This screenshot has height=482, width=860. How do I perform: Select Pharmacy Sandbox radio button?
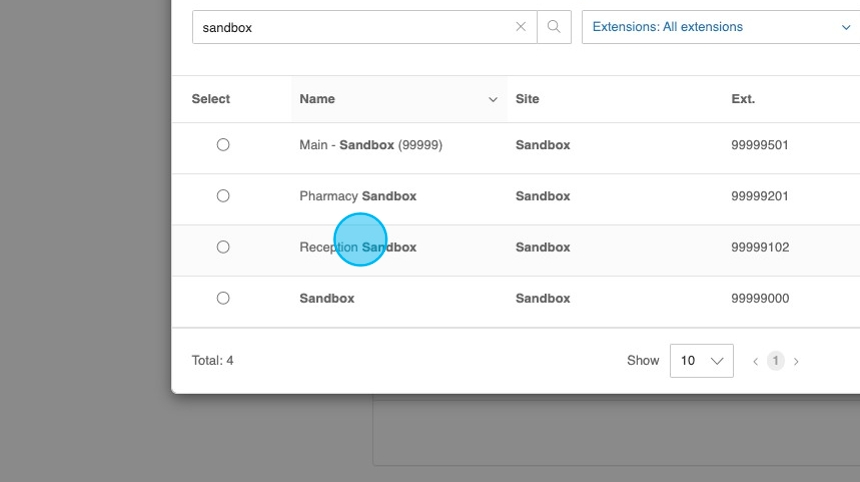click(x=223, y=196)
